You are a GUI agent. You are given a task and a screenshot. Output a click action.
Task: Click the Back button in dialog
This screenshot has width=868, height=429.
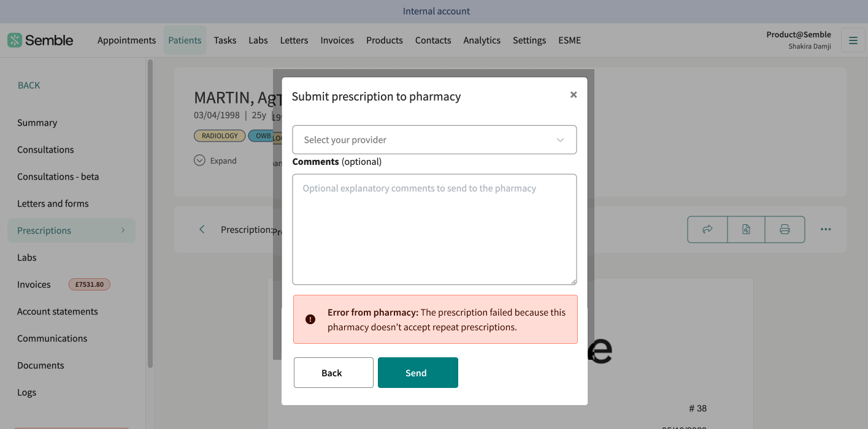coord(334,373)
